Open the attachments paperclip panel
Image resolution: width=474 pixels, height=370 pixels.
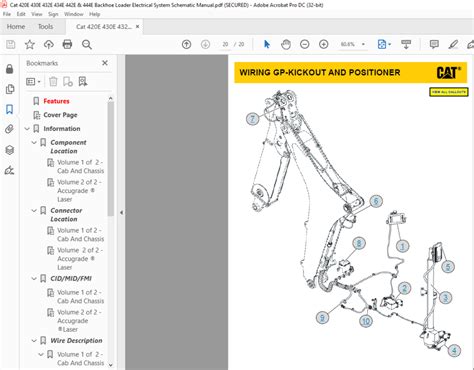(9, 129)
